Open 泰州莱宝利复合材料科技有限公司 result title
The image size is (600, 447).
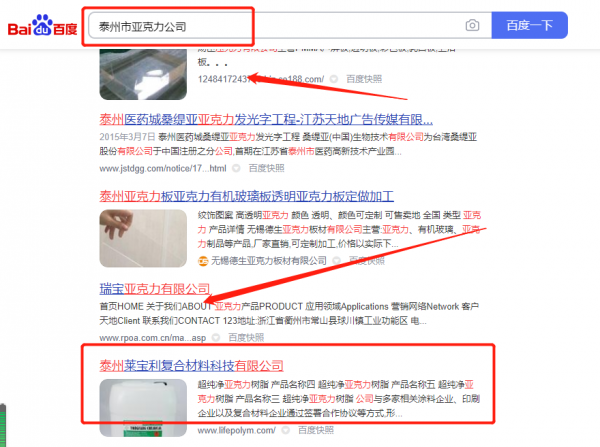(191, 366)
